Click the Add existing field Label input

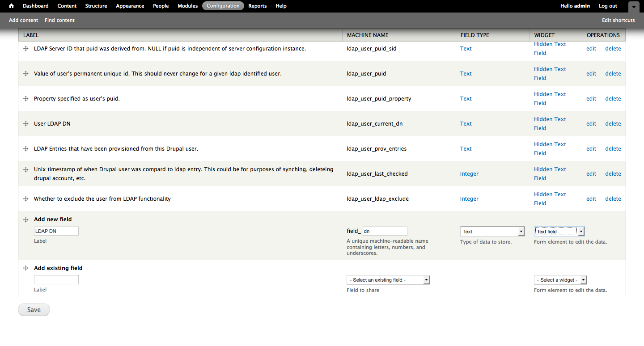tap(56, 280)
